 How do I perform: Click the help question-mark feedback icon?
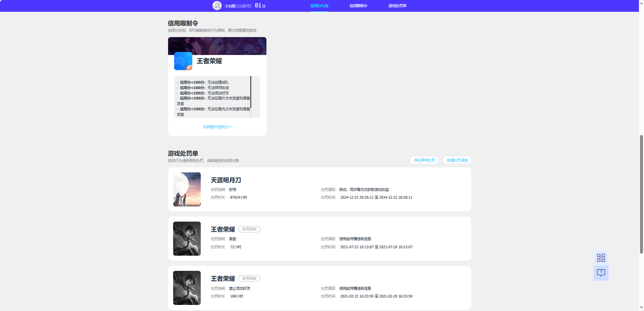(x=601, y=273)
